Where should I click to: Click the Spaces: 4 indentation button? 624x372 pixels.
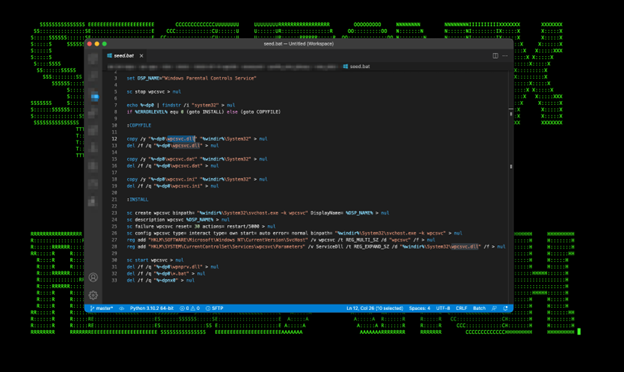point(419,308)
